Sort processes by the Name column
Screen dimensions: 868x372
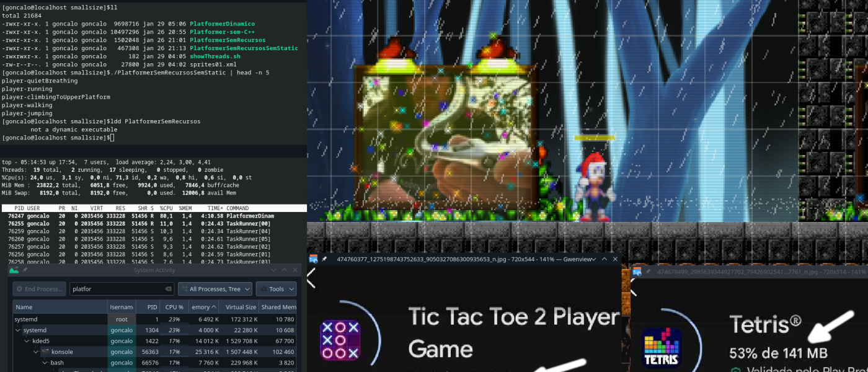[x=60, y=307]
